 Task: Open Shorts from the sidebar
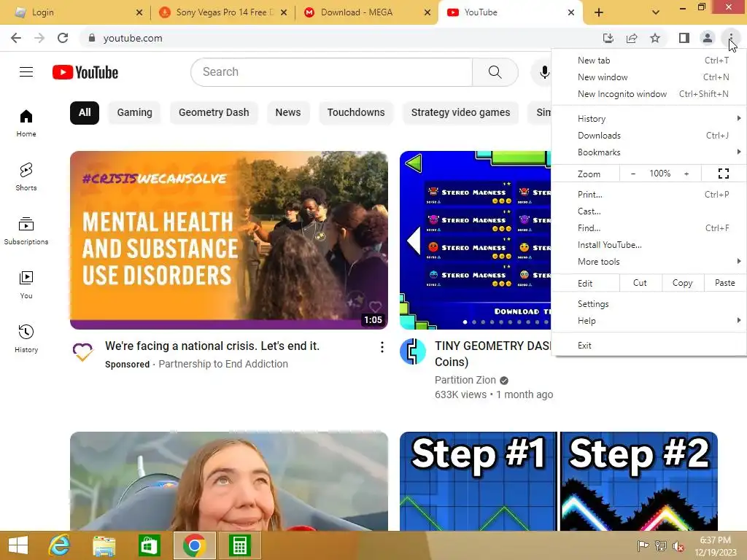(26, 176)
